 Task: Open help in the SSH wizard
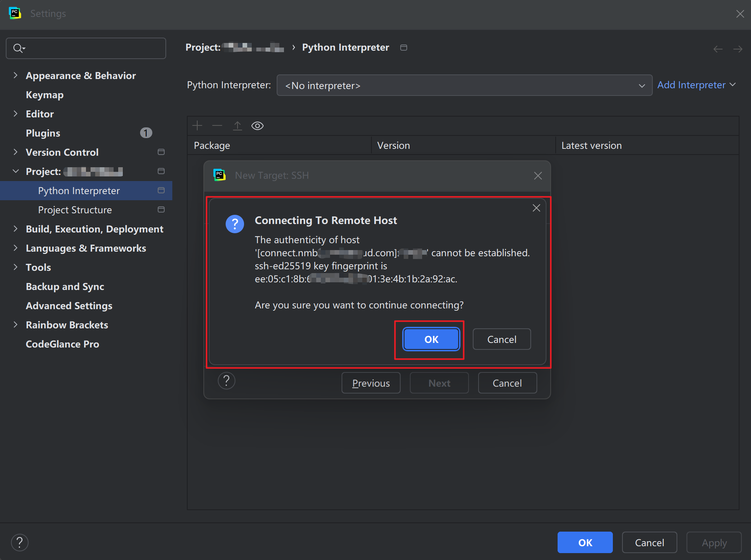click(x=226, y=381)
